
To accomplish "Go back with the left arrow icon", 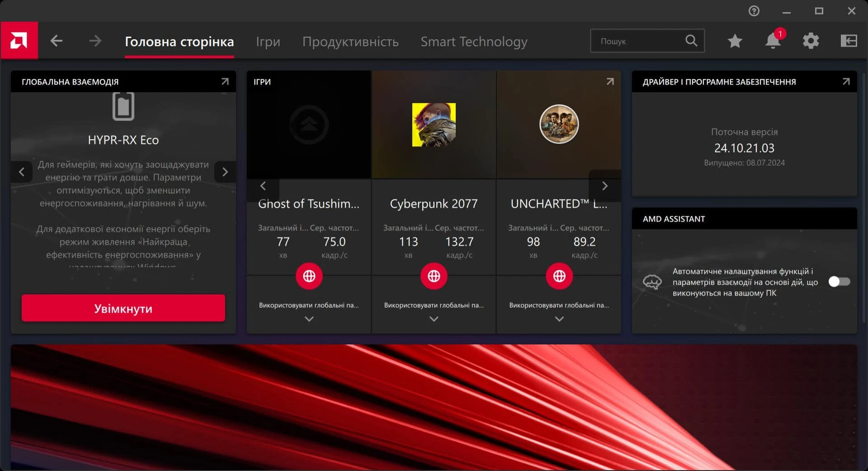I will (57, 41).
